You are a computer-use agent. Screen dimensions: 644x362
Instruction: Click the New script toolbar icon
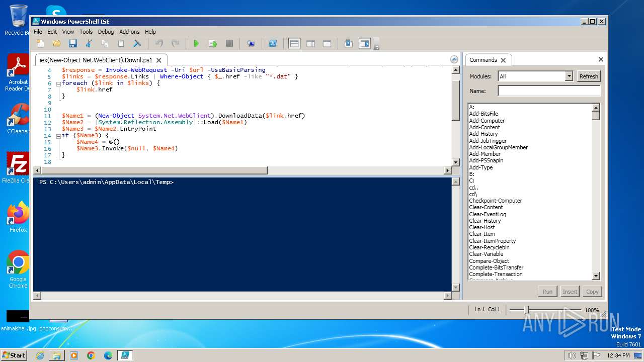point(41,44)
